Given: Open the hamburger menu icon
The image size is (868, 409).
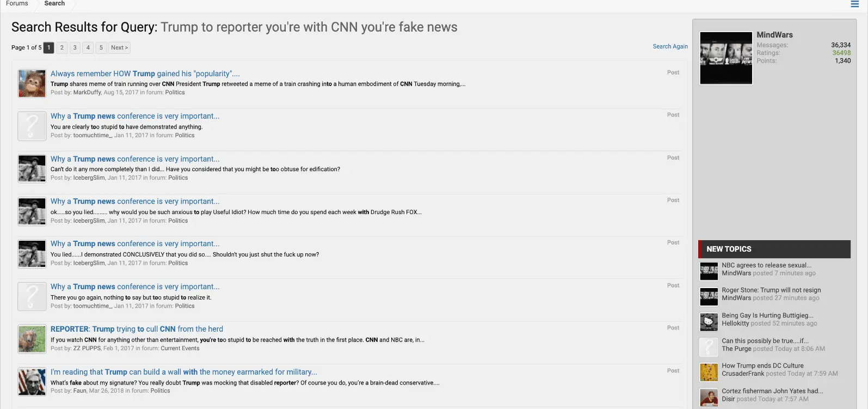Looking at the screenshot, I should [854, 4].
